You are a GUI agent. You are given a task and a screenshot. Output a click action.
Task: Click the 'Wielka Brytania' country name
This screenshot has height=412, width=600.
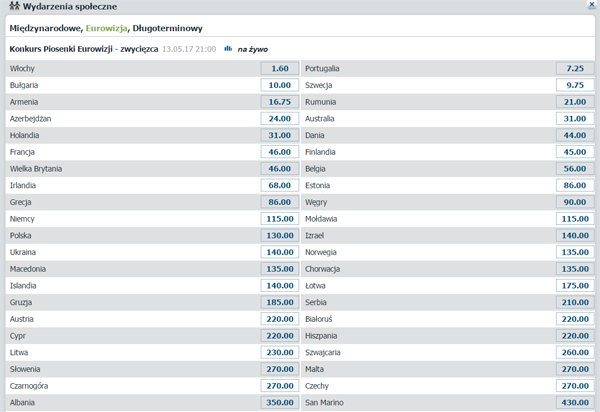click(36, 169)
